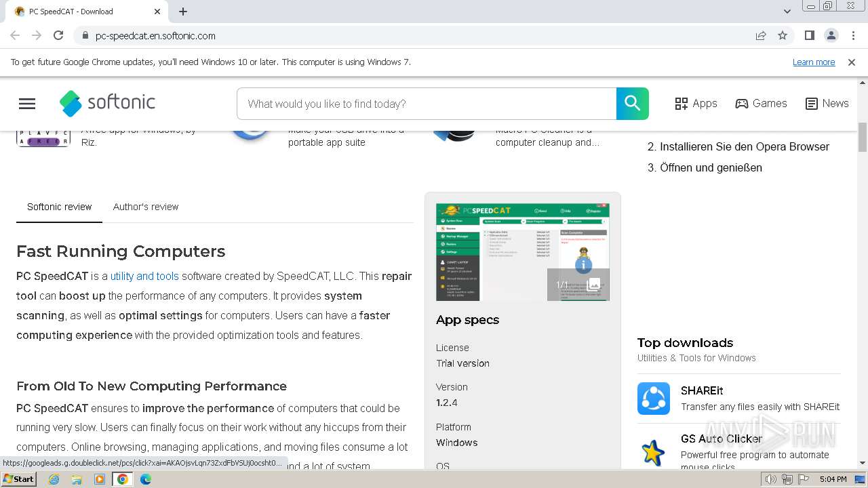This screenshot has height=488, width=868.
Task: Adjust volume from the system tray
Action: 771,479
